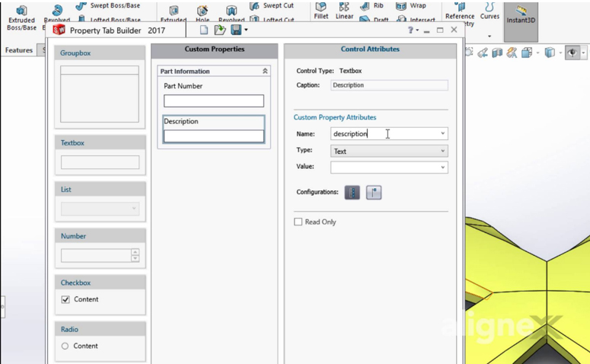Select the Instant3D tool
Screen dimensions: 590x364
tap(521, 14)
